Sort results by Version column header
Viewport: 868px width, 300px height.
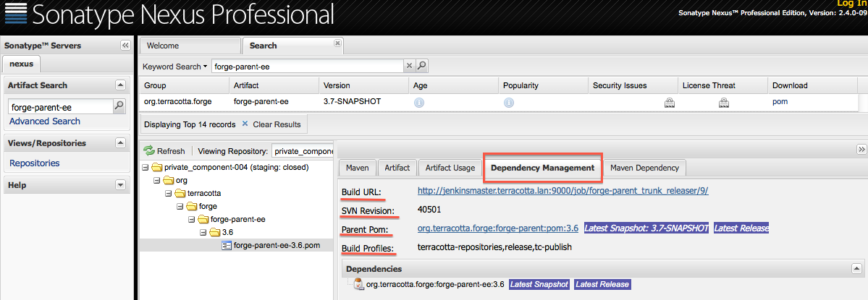[x=363, y=85]
